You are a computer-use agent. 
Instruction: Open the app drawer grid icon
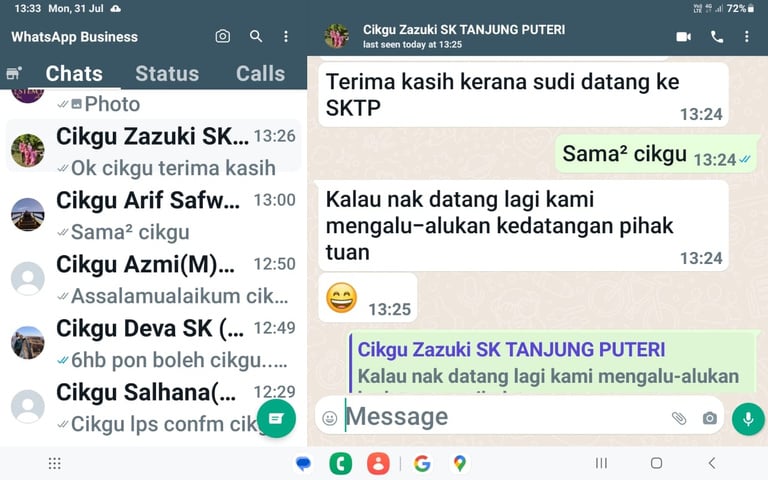click(x=54, y=463)
